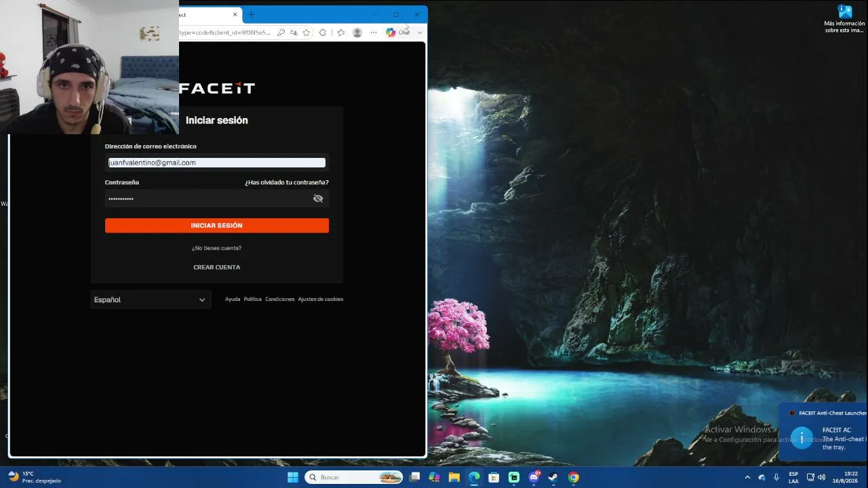This screenshot has width=868, height=488.
Task: Close the current Edge browser tab
Action: pos(235,14)
